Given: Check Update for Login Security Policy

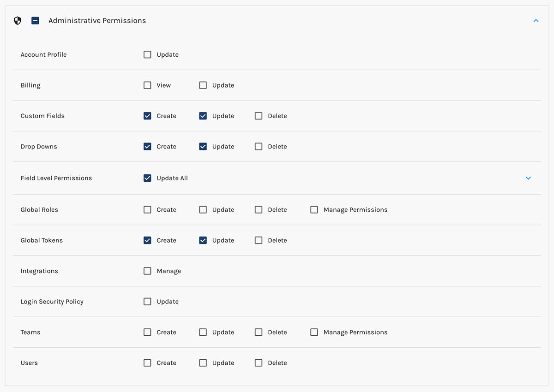Looking at the screenshot, I should pos(147,301).
